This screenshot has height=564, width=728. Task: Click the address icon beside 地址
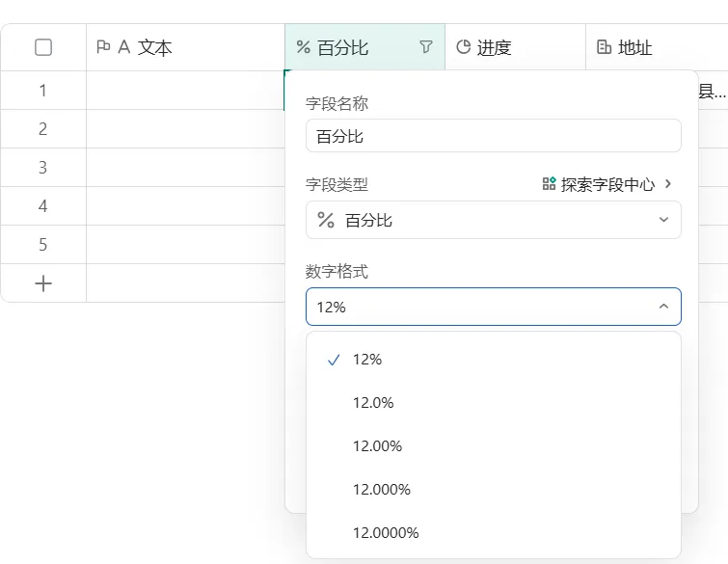[x=604, y=47]
